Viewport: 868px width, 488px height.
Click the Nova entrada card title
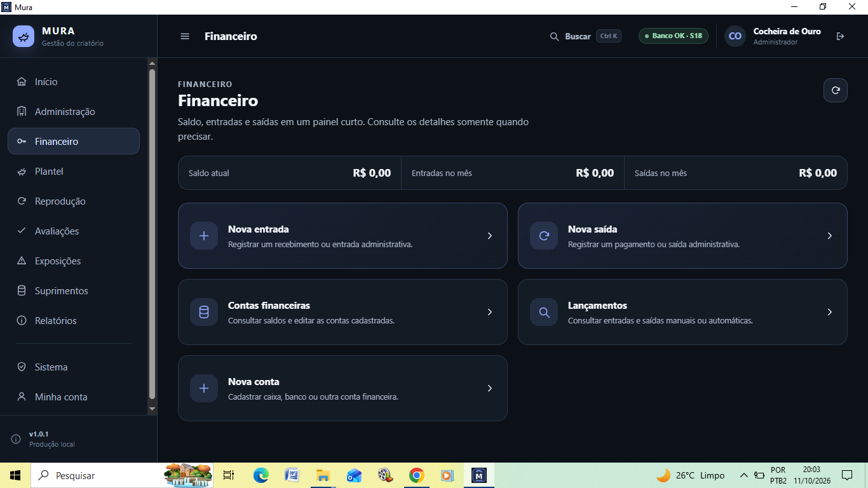pos(259,229)
